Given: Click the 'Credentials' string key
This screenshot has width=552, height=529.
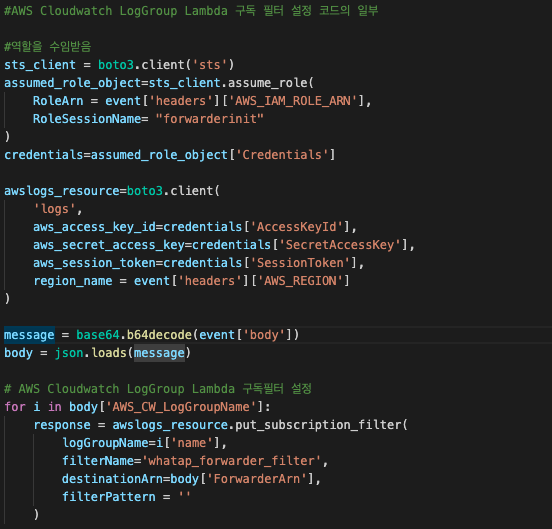Looking at the screenshot, I should point(282,155).
